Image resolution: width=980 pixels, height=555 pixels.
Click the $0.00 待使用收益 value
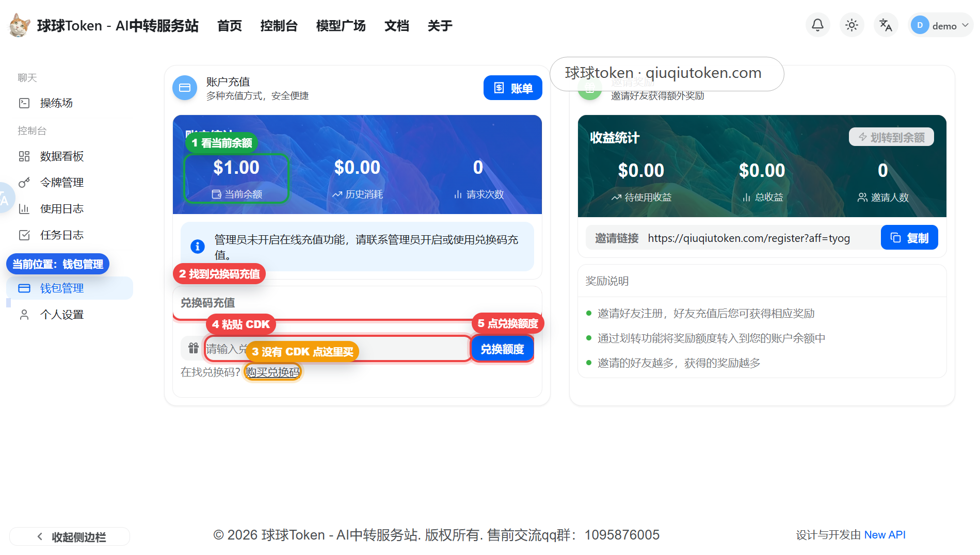coord(641,171)
